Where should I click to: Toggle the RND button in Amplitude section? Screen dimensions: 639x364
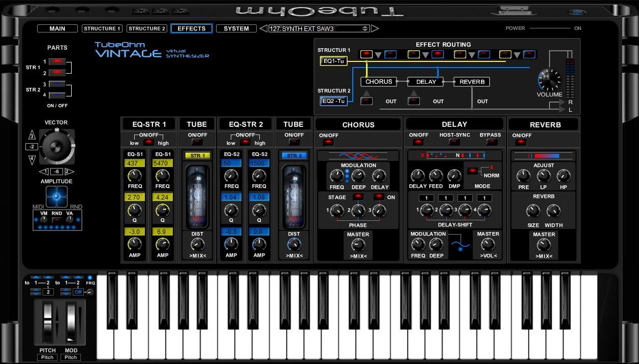coord(56,220)
